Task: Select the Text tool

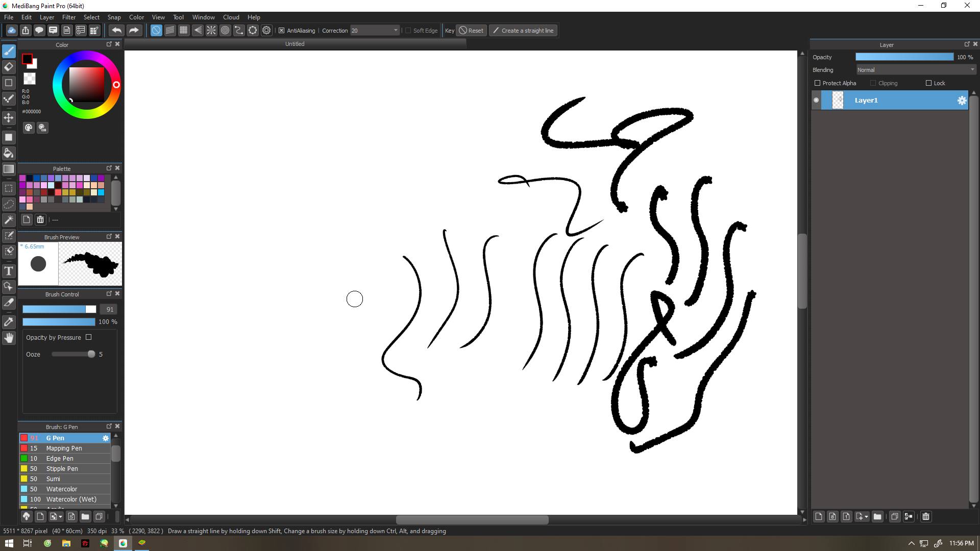Action: [9, 271]
